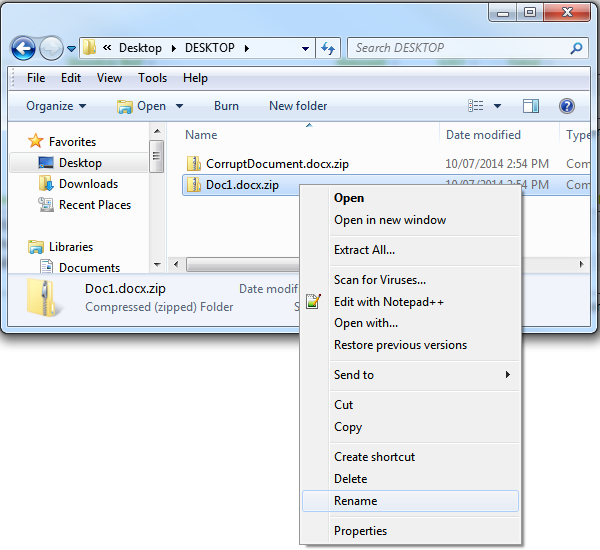Viewport: 600px width, 550px height.
Task: Click the New folder button
Action: [x=298, y=106]
